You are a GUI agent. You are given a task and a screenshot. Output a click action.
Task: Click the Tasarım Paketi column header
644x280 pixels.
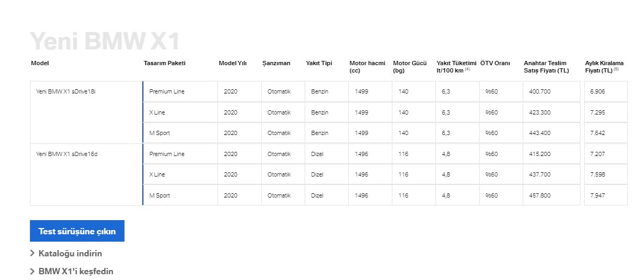164,63
